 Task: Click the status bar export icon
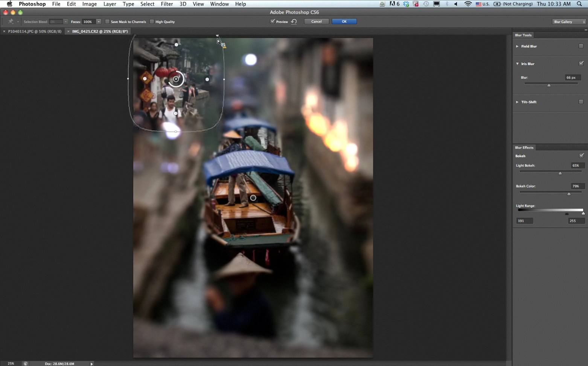[25, 363]
